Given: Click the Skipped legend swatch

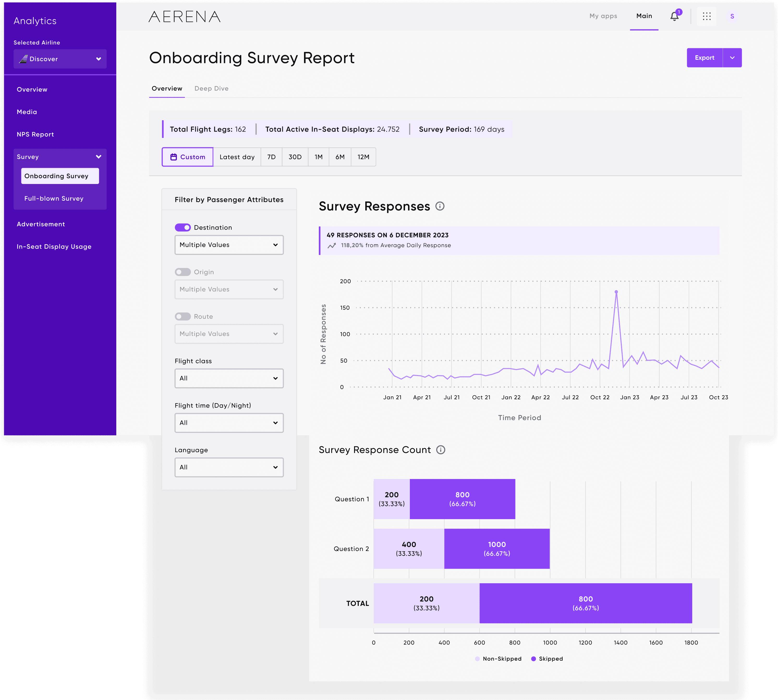Looking at the screenshot, I should coord(533,659).
